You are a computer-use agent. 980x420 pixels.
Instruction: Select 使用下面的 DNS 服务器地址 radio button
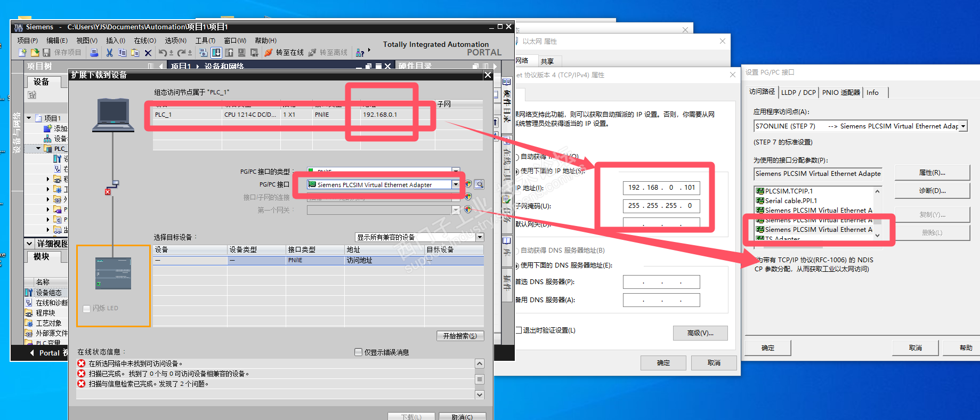[516, 265]
